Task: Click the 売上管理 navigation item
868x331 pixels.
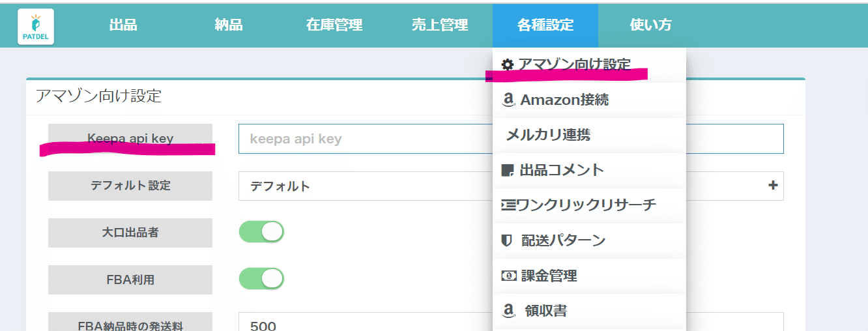Action: coord(440,25)
